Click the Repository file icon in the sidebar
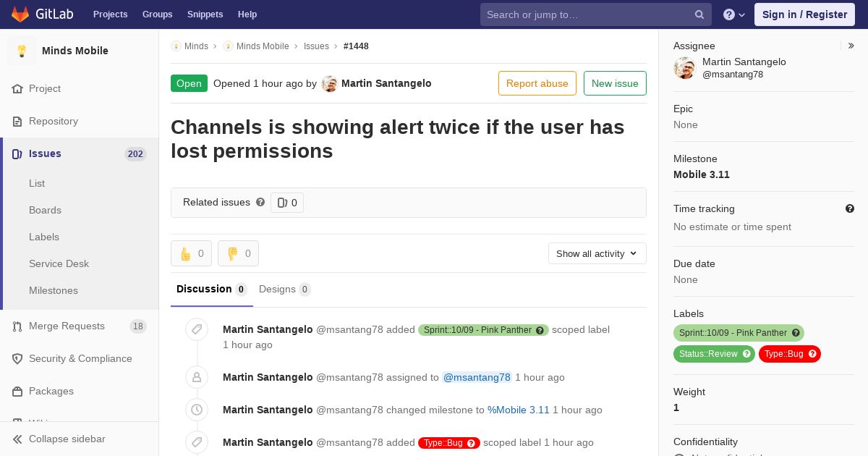The height and width of the screenshot is (456, 868). click(x=17, y=122)
